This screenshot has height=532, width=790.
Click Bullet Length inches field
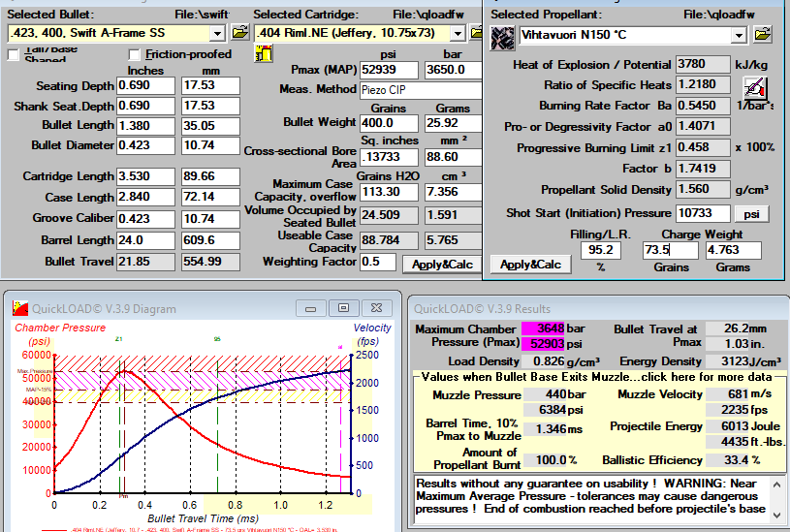[145, 126]
